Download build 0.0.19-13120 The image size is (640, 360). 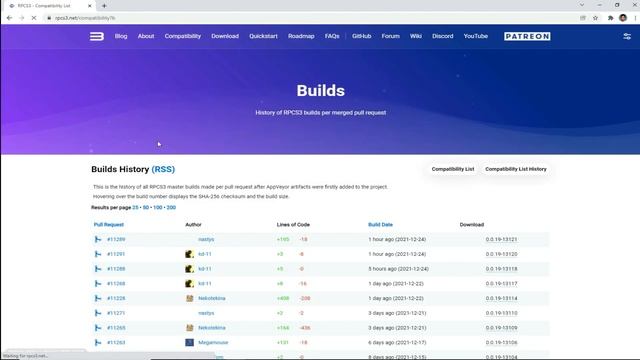coord(501,254)
